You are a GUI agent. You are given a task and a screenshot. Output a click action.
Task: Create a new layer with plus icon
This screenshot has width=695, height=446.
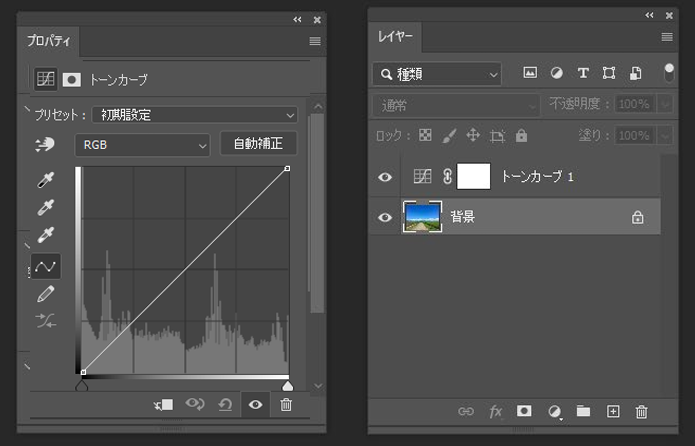pyautogui.click(x=613, y=411)
